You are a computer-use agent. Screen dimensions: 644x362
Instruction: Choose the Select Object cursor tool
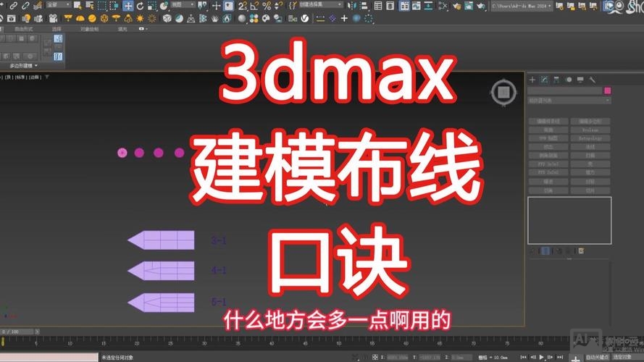[x=78, y=5]
